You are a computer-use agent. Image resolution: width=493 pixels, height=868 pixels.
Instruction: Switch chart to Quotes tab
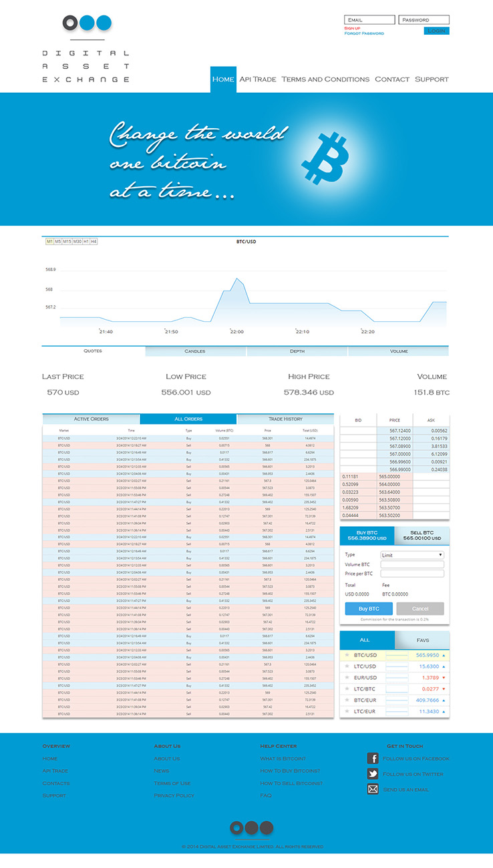tap(93, 351)
